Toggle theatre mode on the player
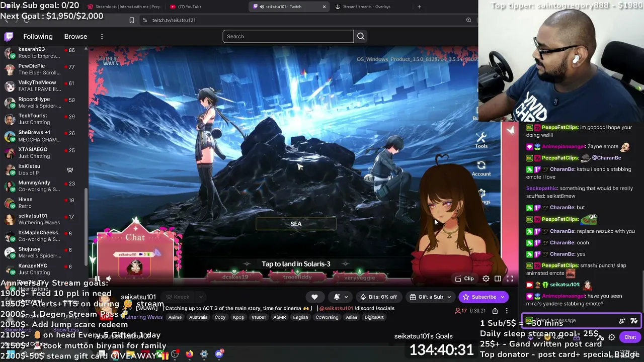This screenshot has height=362, width=644. [x=498, y=279]
